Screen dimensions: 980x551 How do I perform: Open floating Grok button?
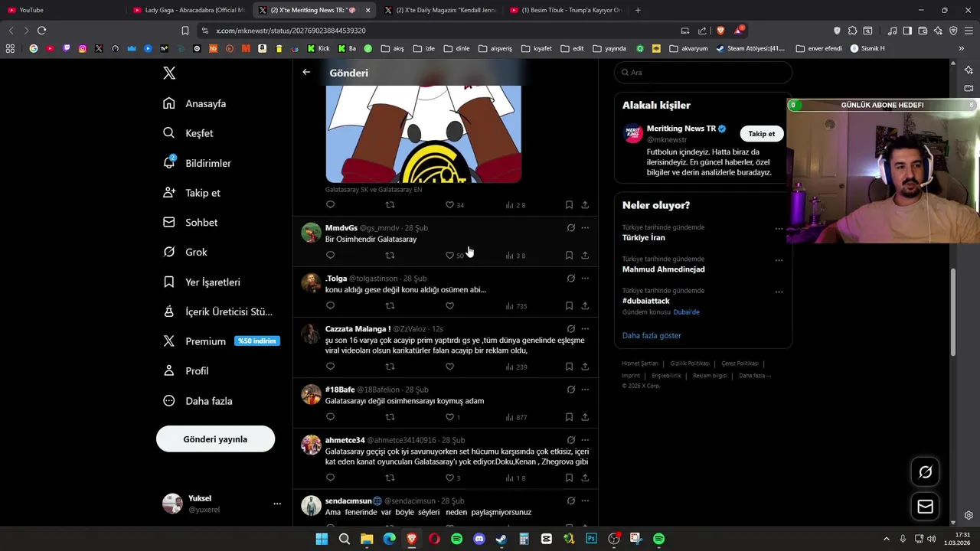pos(925,472)
